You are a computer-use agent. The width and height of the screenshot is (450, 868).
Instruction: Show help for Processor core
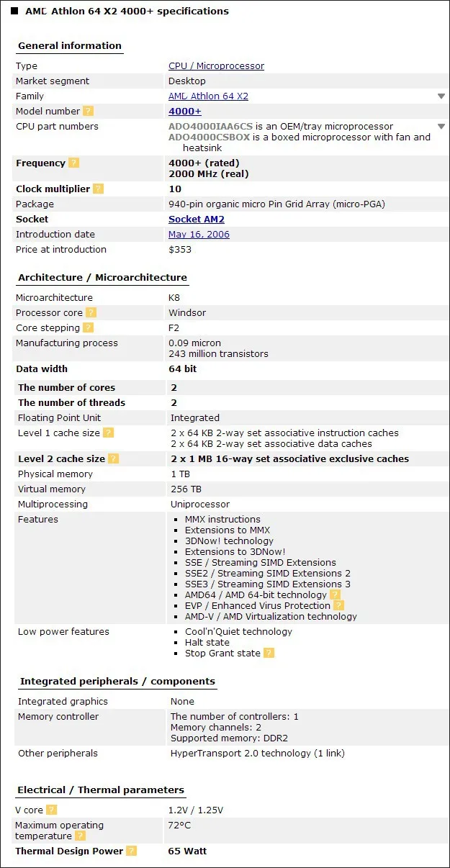pos(91,312)
